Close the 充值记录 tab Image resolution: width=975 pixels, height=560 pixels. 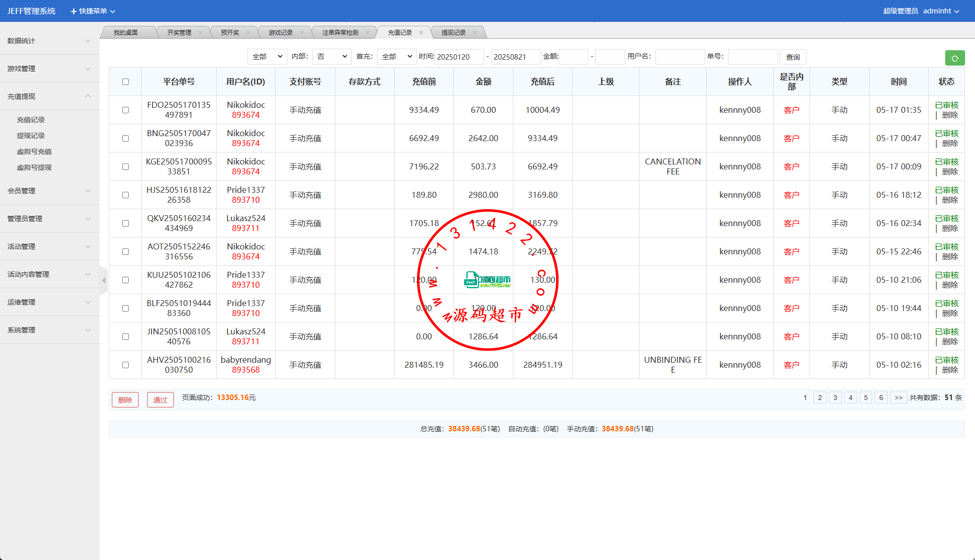tap(421, 33)
